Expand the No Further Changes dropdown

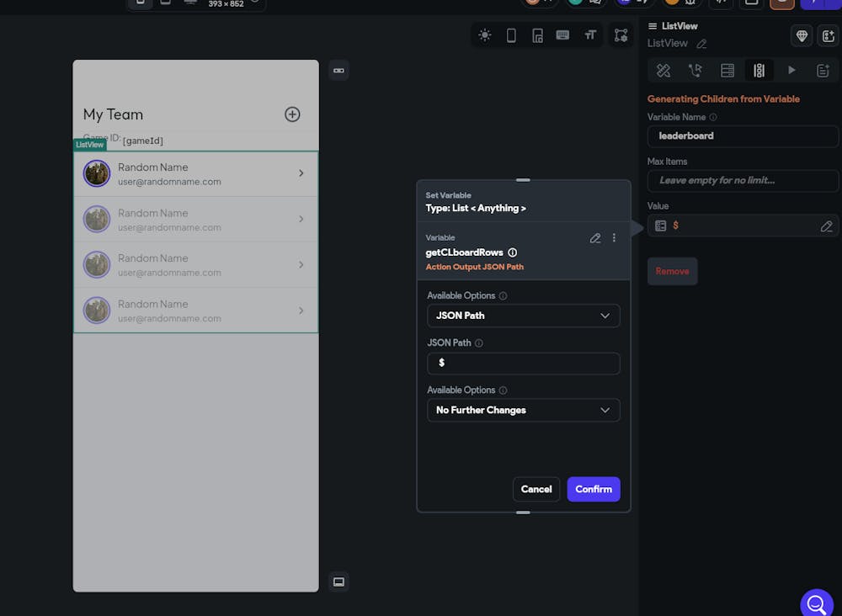click(523, 410)
